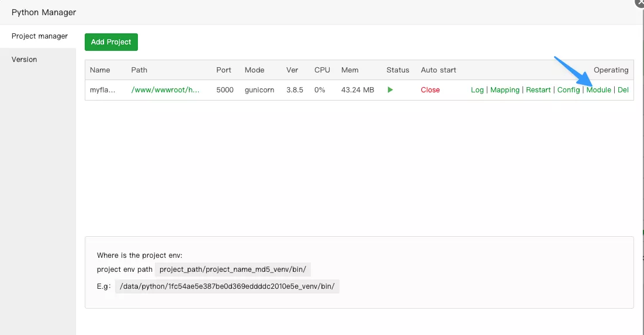
Task: Select the project_path/project_name_md5_venv/bin/ snippet
Action: point(233,270)
